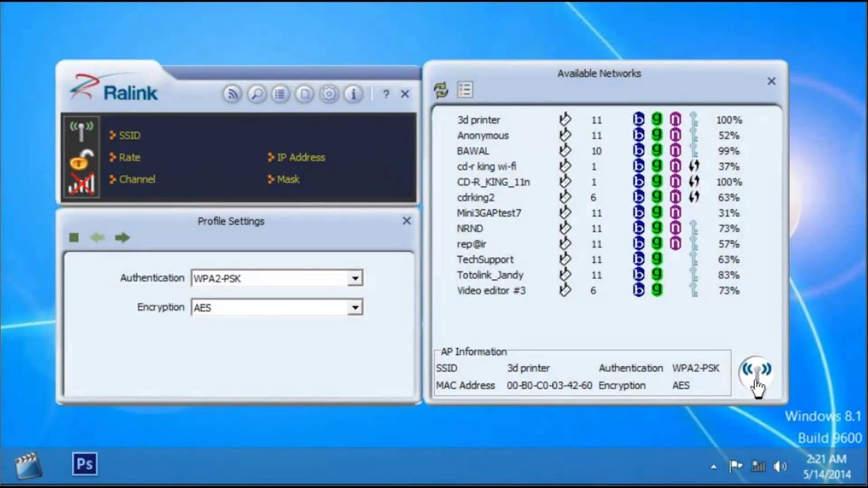
Task: Open the Authentication dropdown arrow
Action: point(355,279)
